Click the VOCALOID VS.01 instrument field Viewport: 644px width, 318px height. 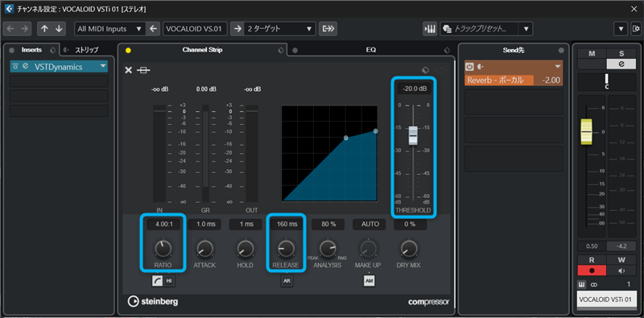195,29
